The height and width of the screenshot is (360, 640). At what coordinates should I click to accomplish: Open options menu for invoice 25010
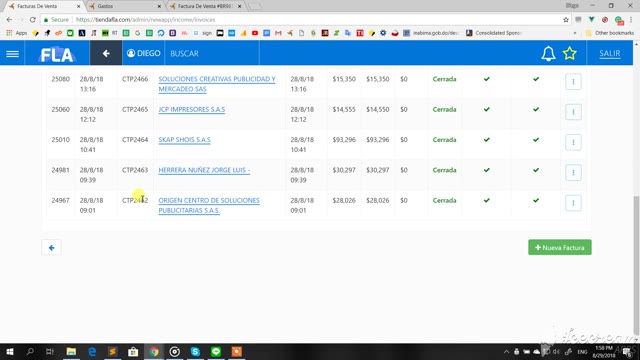pos(573,142)
